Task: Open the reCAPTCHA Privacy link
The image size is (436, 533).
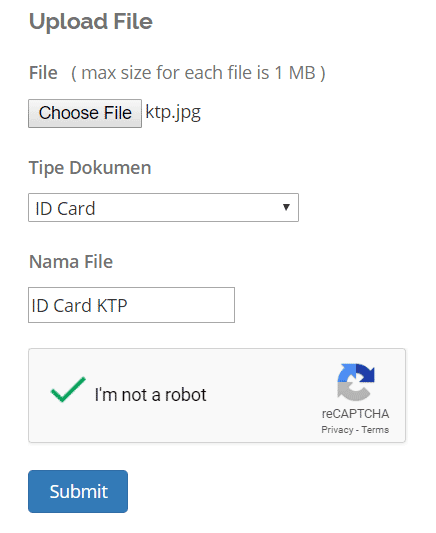Action: [337, 430]
